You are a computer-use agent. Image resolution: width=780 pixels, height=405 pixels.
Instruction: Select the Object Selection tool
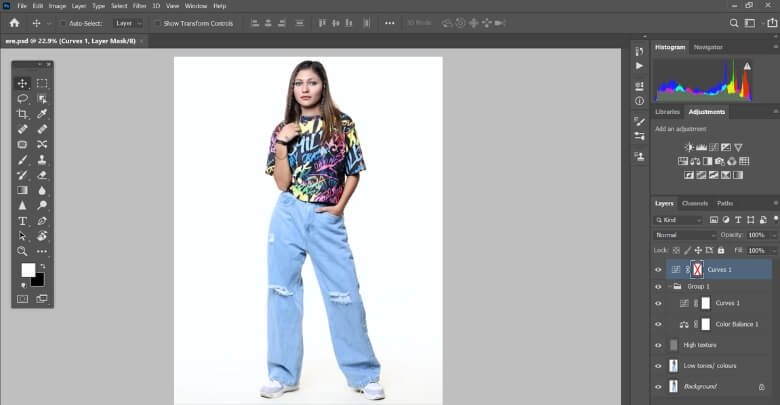(42, 99)
